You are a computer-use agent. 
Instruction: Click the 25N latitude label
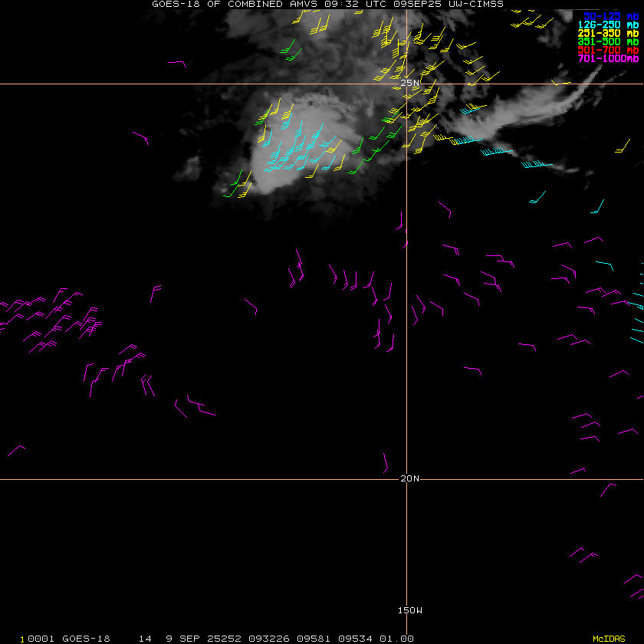pos(410,83)
